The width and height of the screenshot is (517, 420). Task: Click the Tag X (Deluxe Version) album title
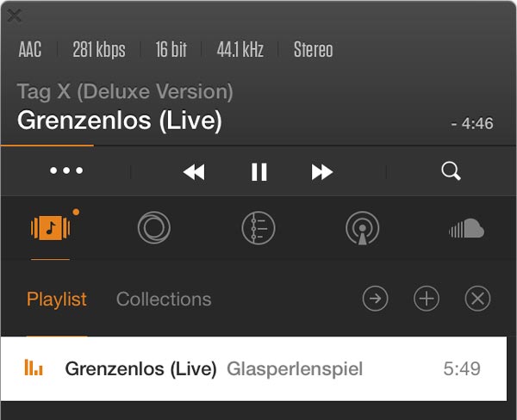tap(125, 92)
